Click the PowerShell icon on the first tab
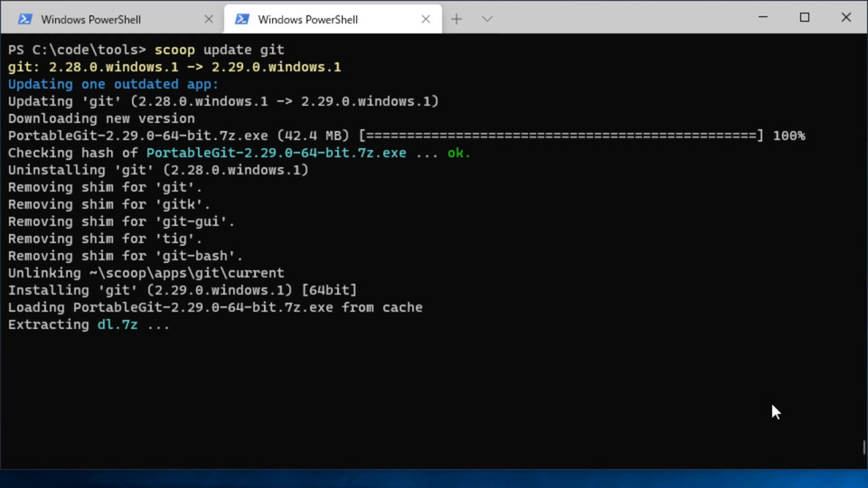This screenshot has height=488, width=868. pos(25,19)
